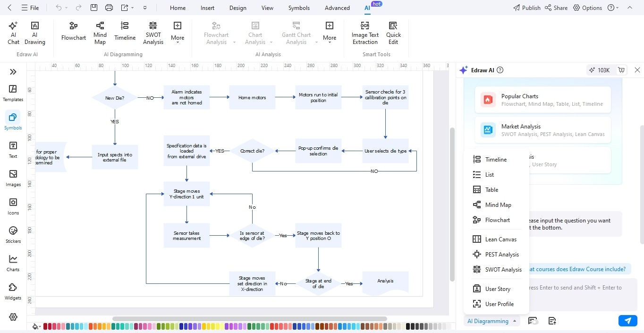Collapse the ribbon with the up chevron
Screen dimensions: 644x333
click(x=629, y=8)
